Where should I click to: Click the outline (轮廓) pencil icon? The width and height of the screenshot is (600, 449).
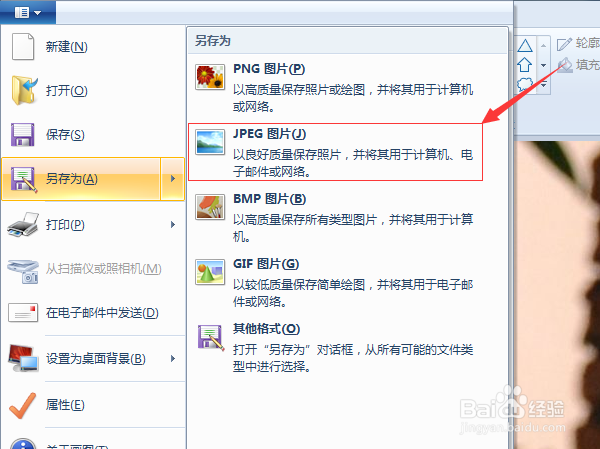click(x=564, y=44)
